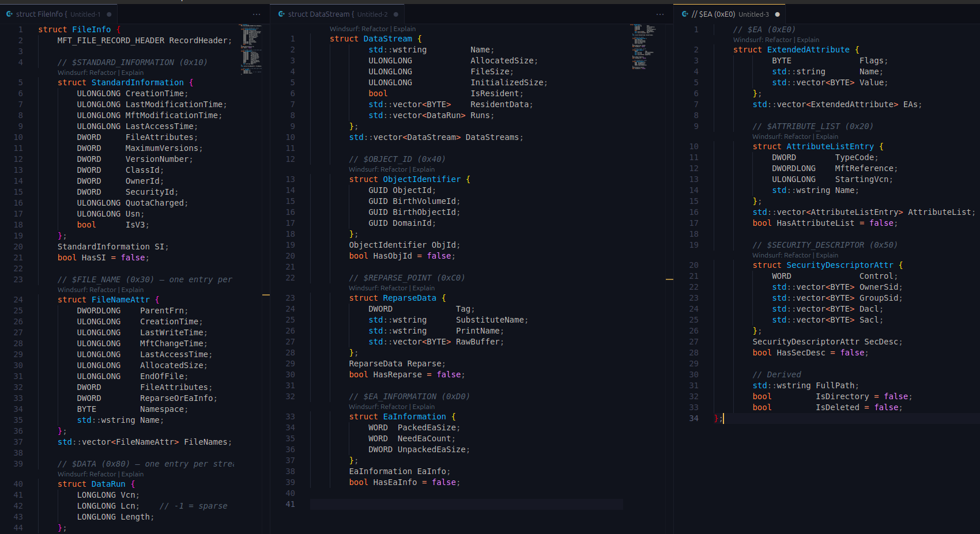The width and height of the screenshot is (980, 534).
Task: Open More Actions menu of the first editor group
Action: pos(257,14)
